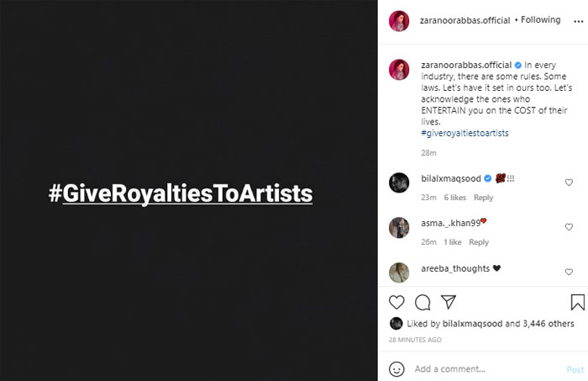Like bilalxmaqsood's comment
The width and height of the screenshot is (588, 381).
pos(569,183)
